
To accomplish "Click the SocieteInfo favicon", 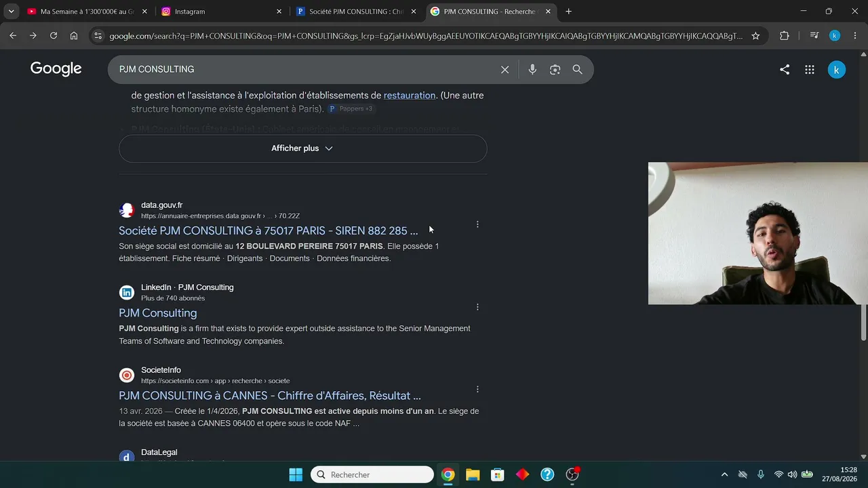I will tap(127, 375).
